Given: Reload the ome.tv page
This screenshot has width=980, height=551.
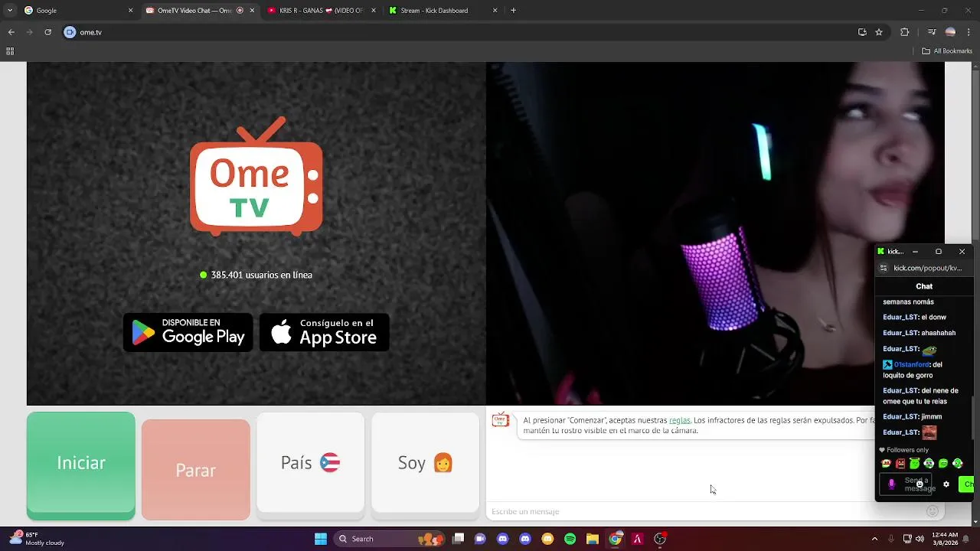Looking at the screenshot, I should coord(47,32).
